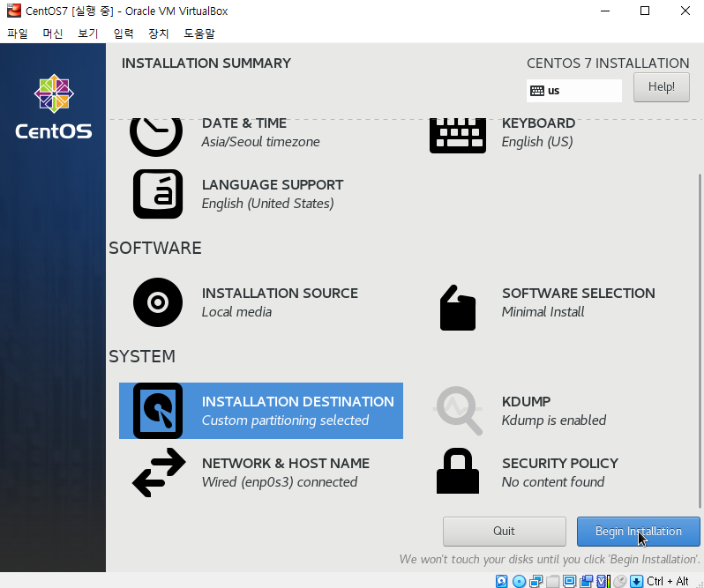
Task: Maximize the VirtualBox window
Action: tap(645, 11)
